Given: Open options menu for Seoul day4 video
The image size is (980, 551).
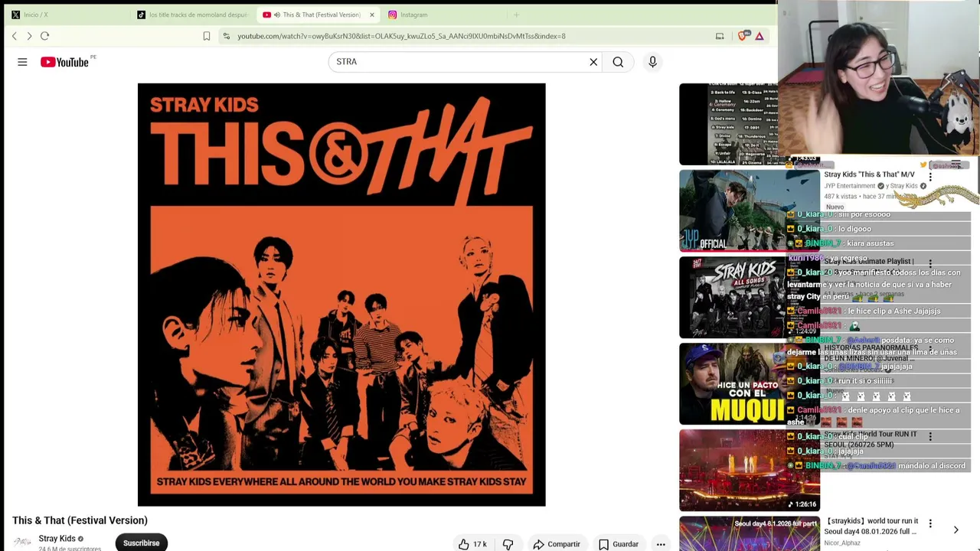Looking at the screenshot, I should pyautogui.click(x=930, y=523).
